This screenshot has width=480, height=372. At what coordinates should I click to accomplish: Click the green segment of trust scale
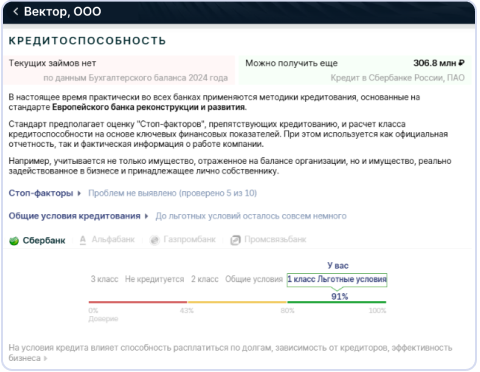tap(337, 302)
